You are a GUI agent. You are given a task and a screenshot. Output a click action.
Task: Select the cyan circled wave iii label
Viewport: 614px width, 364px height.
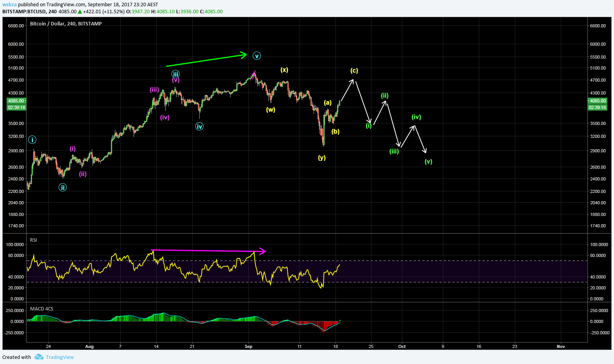(x=176, y=74)
